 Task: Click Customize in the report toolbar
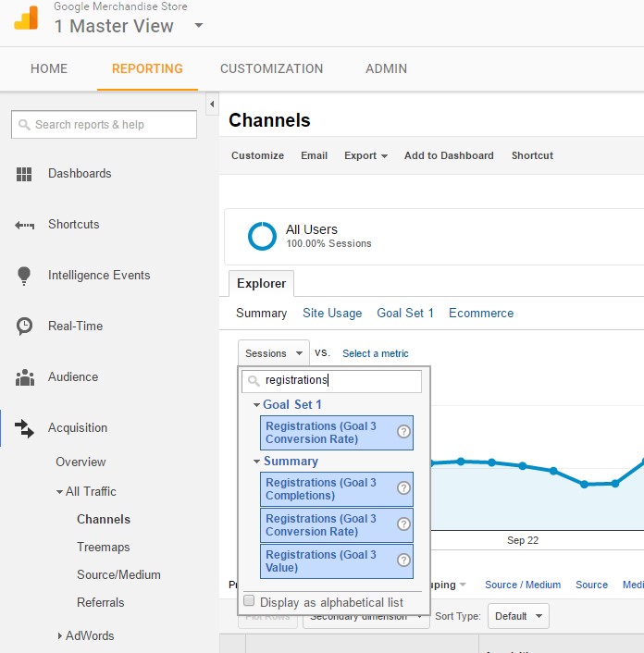click(x=257, y=155)
